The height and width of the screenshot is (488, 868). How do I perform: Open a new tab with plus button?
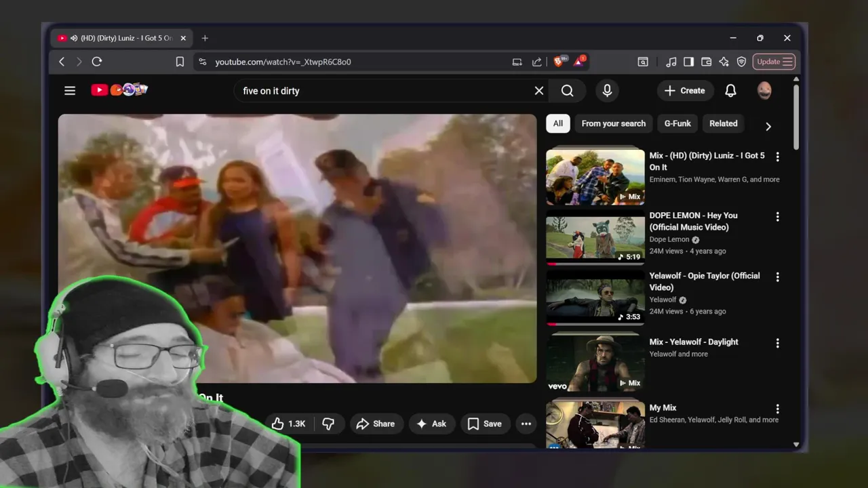(x=205, y=38)
